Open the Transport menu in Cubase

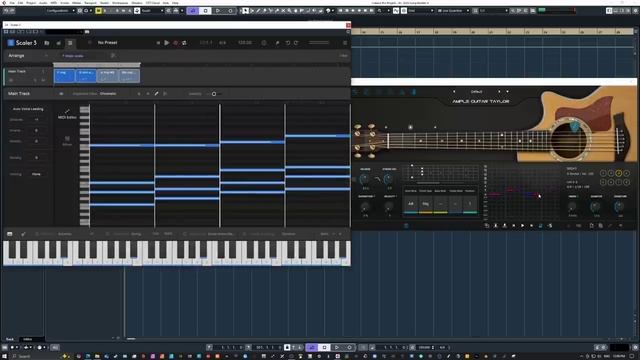90,3
